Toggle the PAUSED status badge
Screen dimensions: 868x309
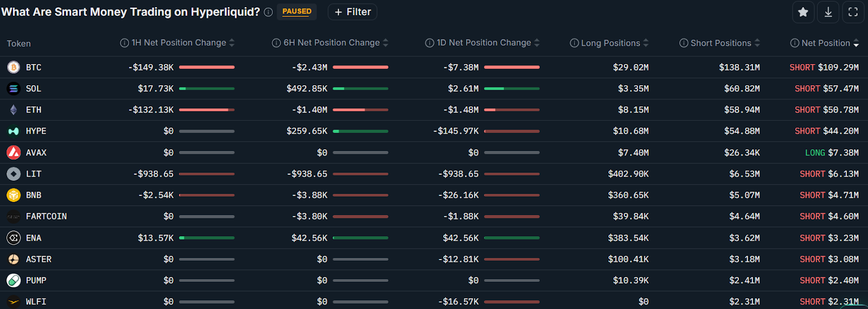[297, 11]
